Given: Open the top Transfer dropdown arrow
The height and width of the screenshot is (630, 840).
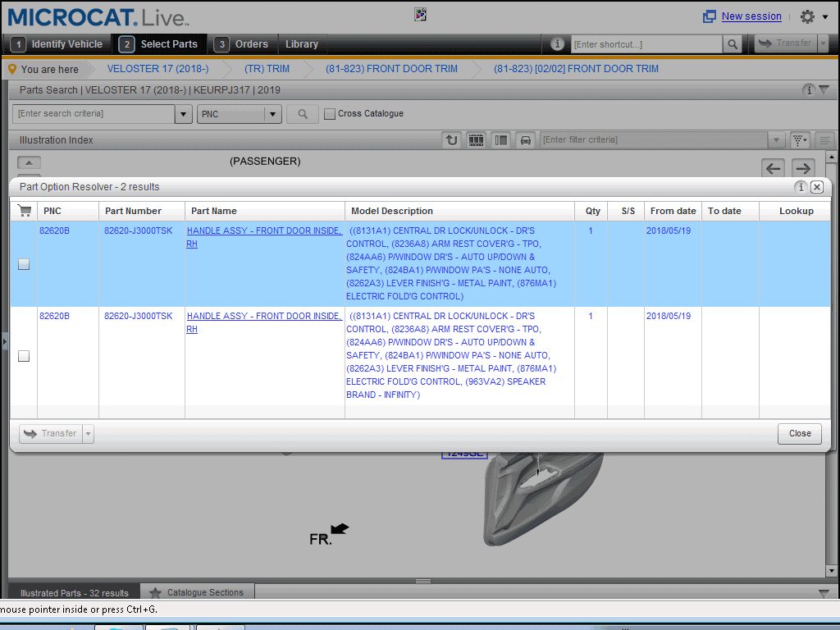Looking at the screenshot, I should pos(824,43).
